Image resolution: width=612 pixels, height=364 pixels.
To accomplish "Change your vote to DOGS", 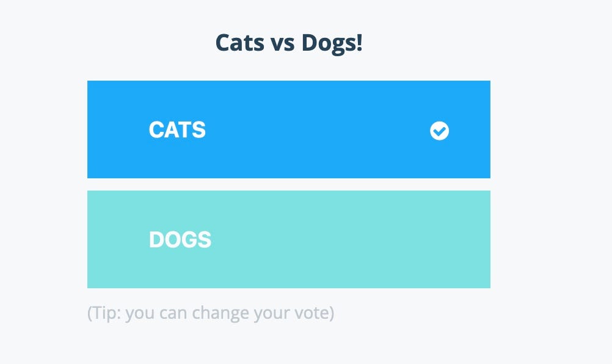I will (x=289, y=239).
